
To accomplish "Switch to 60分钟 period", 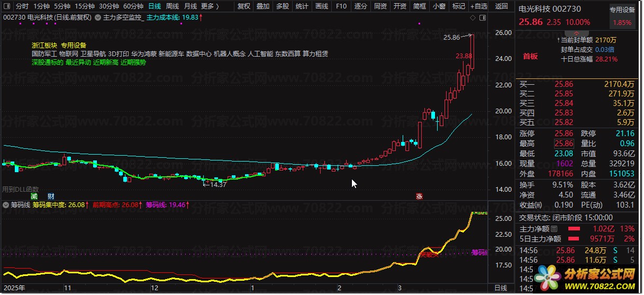I will coord(133,6).
